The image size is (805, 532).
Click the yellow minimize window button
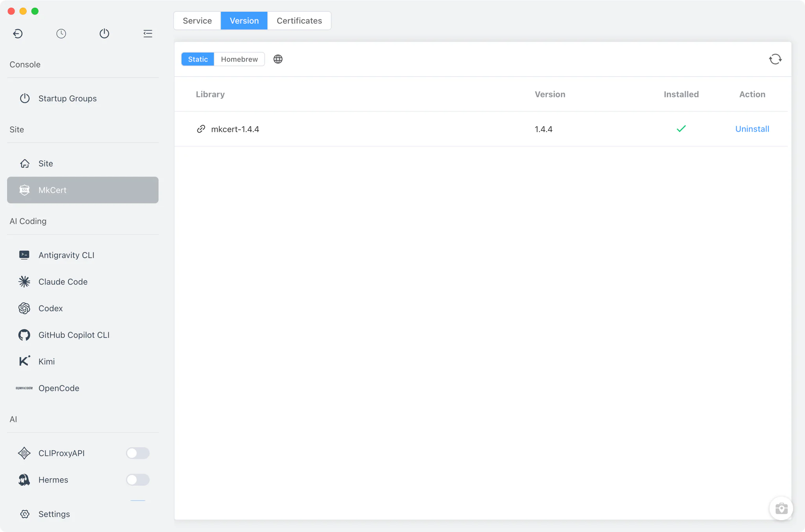point(23,11)
